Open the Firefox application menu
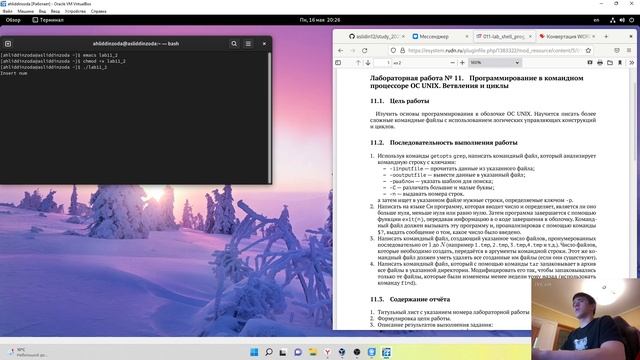This screenshot has height=360, width=640. pos(629,51)
